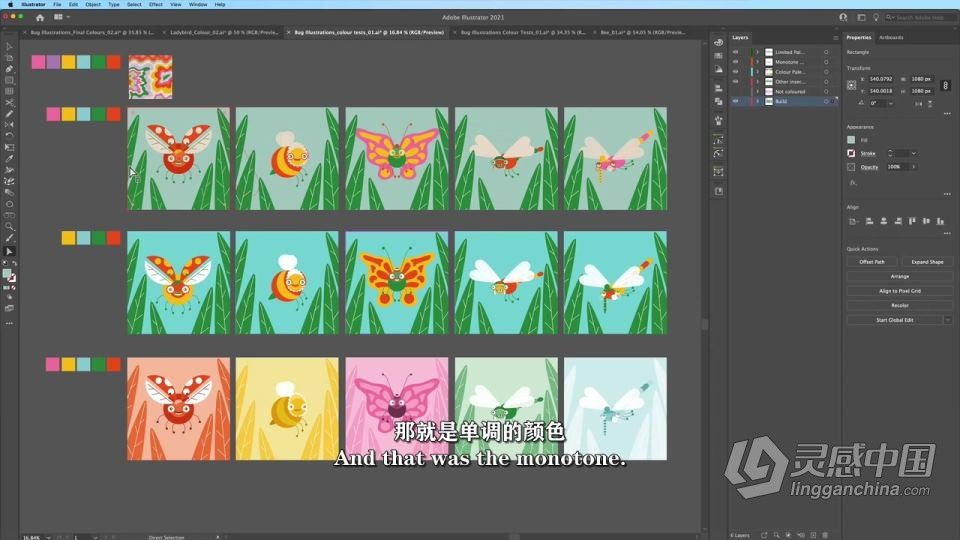This screenshot has width=960, height=540.
Task: Open the Pathfinder panel icon in the dock
Action: pos(718,101)
